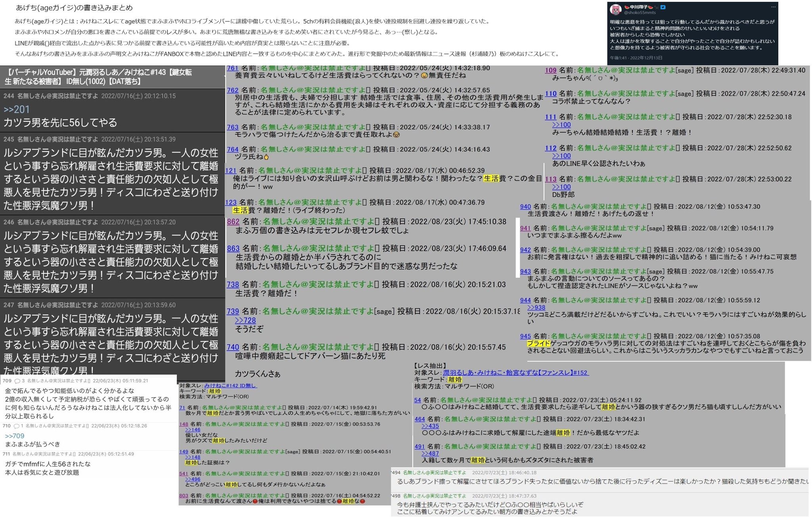Click the reply bubble icon on post 710
The image size is (812, 517).
pyautogui.click(x=16, y=426)
